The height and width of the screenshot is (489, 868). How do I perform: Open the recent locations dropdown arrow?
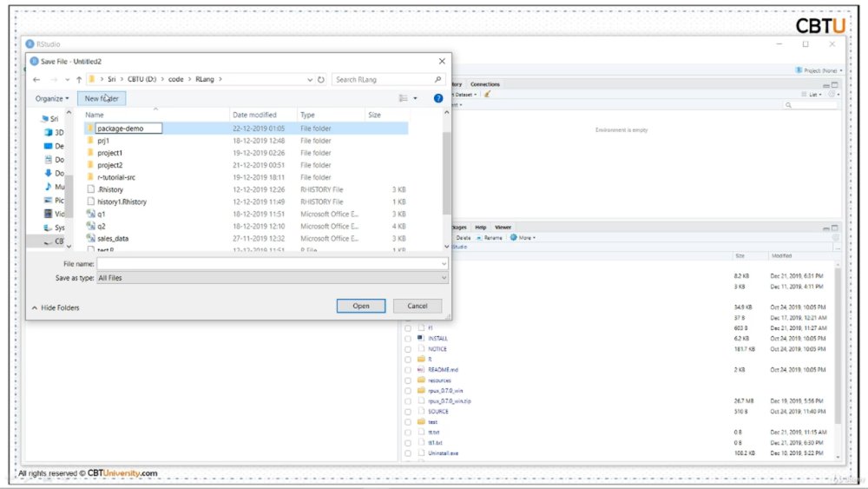(67, 80)
